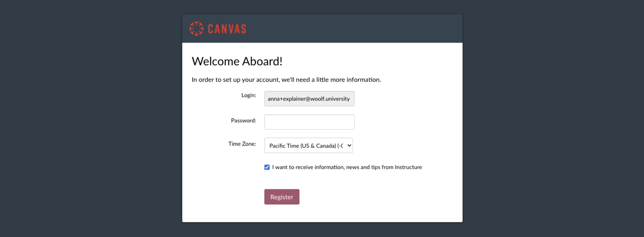The height and width of the screenshot is (237, 644).
Task: Click the chevron arrow on Time Zone selector
Action: pyautogui.click(x=349, y=146)
